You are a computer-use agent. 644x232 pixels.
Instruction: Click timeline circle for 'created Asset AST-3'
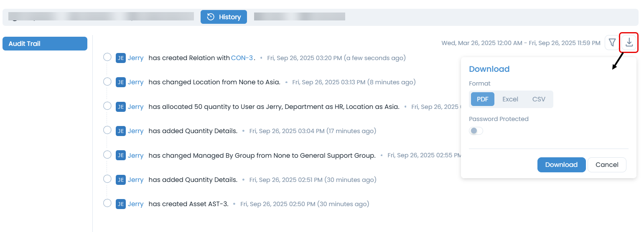click(x=107, y=203)
